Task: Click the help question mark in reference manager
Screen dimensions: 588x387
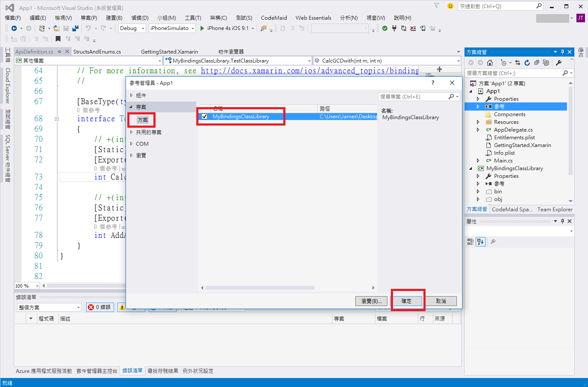Action: [x=432, y=83]
